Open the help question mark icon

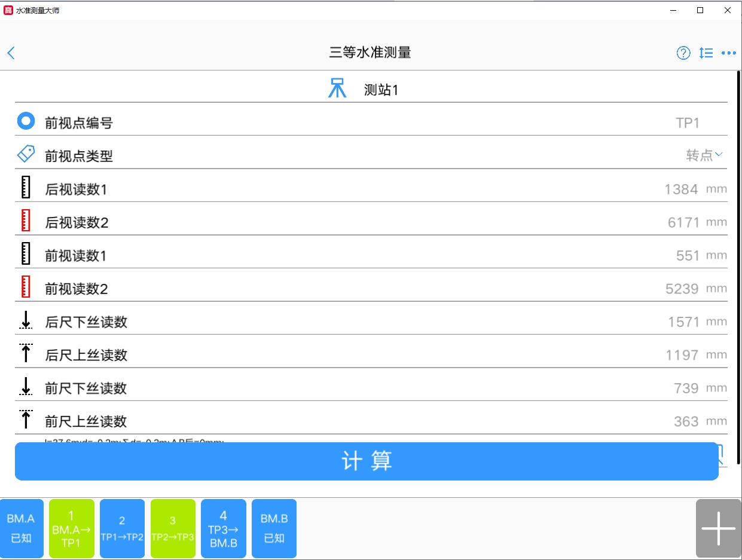coord(683,53)
